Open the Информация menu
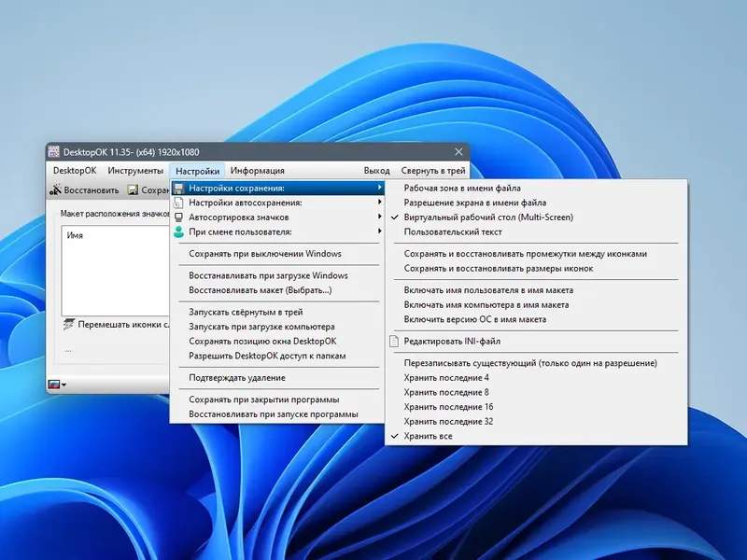 [258, 171]
